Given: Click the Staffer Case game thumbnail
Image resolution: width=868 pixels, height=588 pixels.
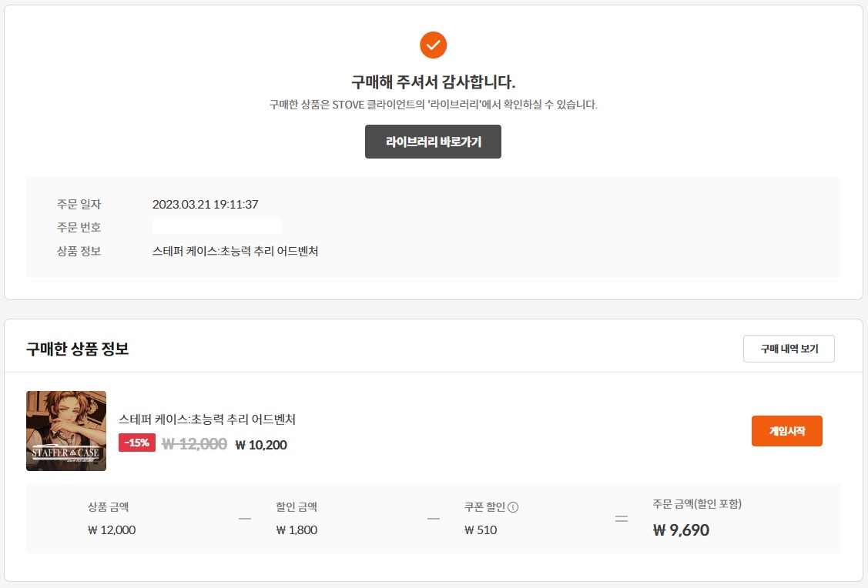Looking at the screenshot, I should 66,431.
